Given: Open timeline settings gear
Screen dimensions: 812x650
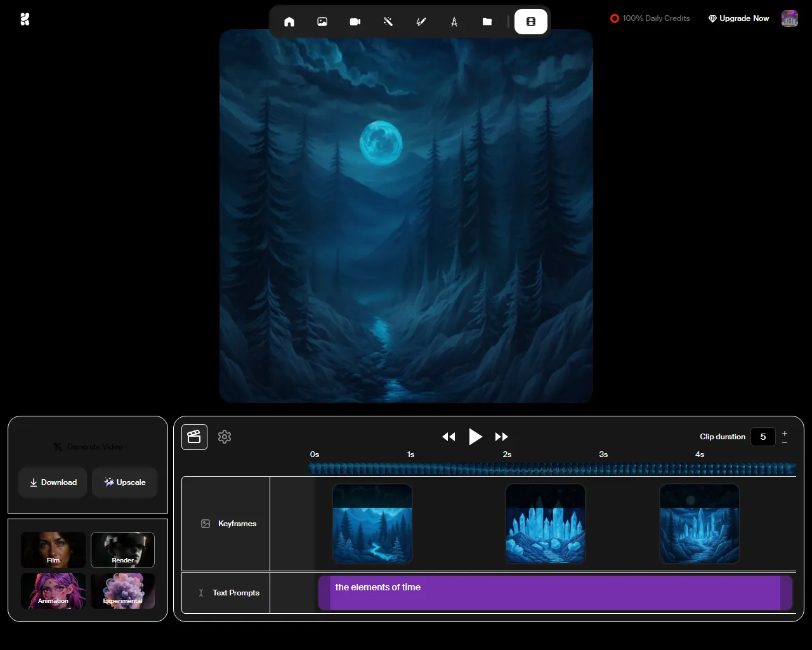Looking at the screenshot, I should [225, 437].
